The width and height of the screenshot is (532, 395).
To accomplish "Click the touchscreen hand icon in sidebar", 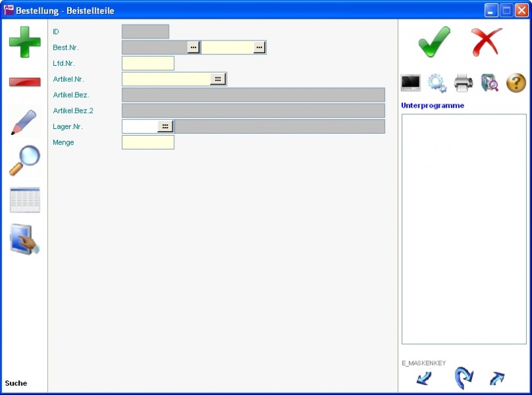I will 25,239.
